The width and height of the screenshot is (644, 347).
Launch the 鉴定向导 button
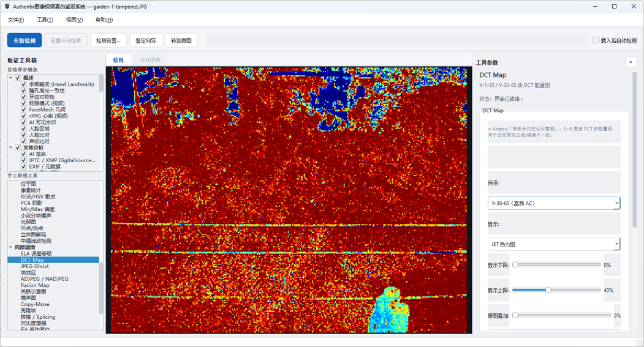(x=146, y=40)
